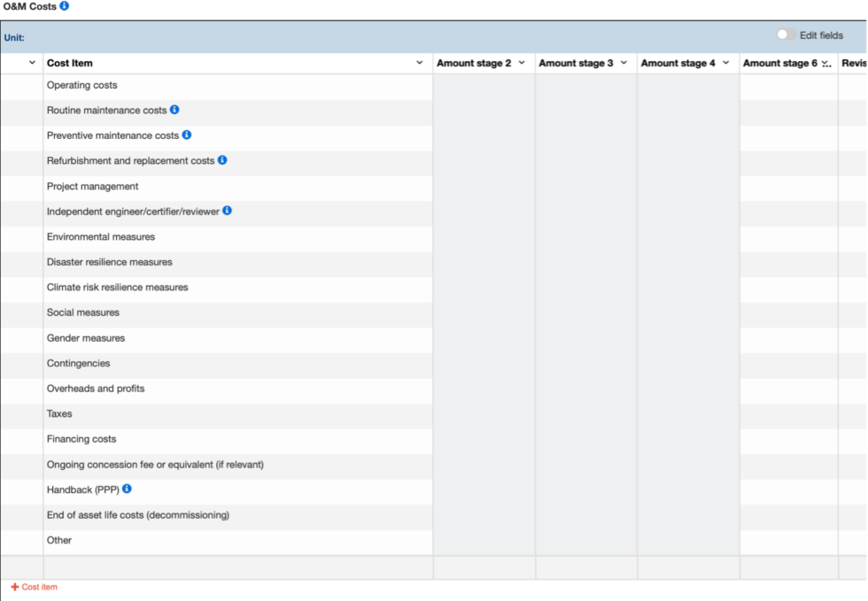Open info icon for Preventive maintenance costs
868x601 pixels.
pos(187,135)
